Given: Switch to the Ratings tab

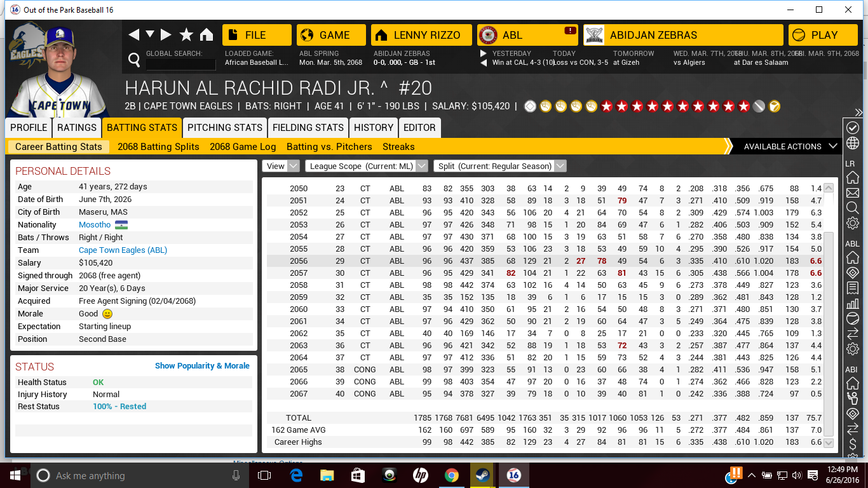Looking at the screenshot, I should [77, 128].
